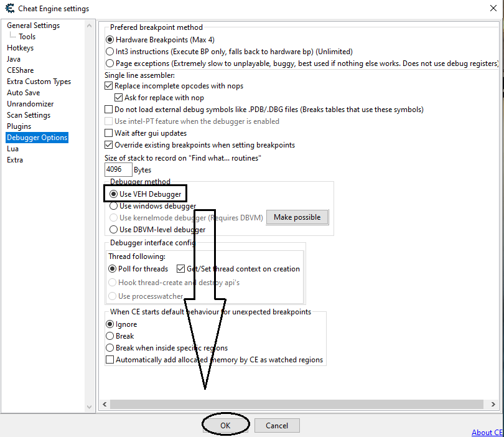Enable Automatically add allocated memory checkbox

pyautogui.click(x=215, y=360)
